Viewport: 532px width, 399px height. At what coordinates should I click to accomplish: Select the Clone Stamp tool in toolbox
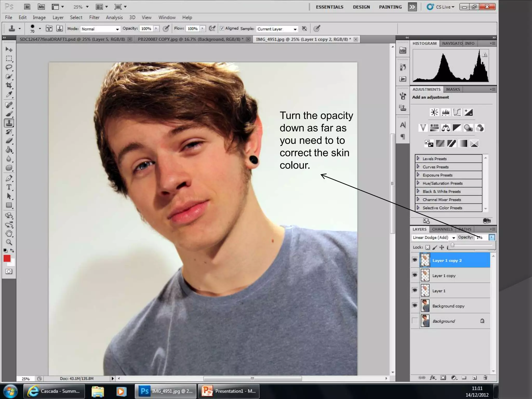[9, 123]
